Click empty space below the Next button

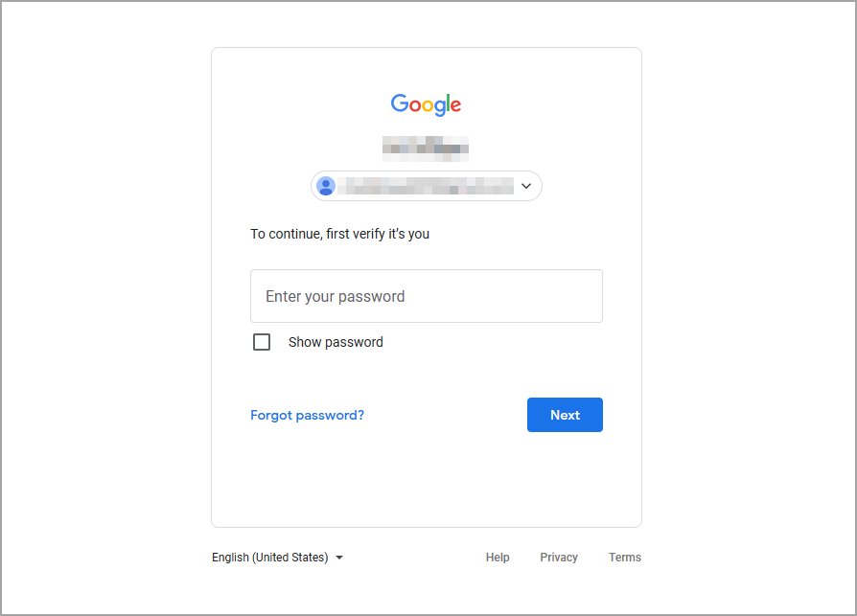[x=565, y=479]
